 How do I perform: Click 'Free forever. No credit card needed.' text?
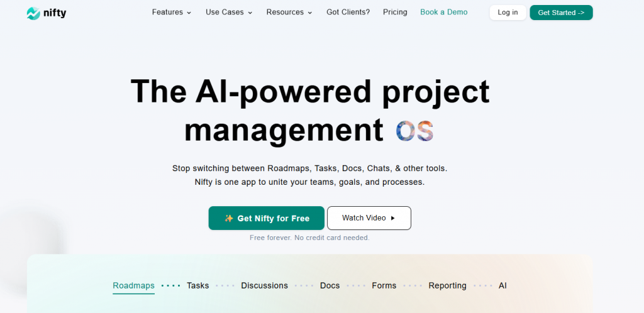coord(309,238)
